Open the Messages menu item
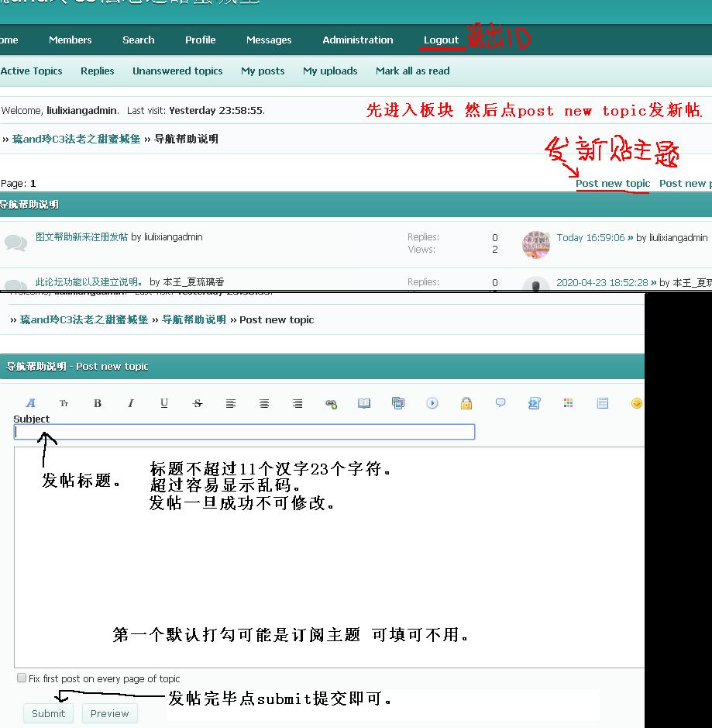Viewport: 712px width, 728px height. [269, 40]
